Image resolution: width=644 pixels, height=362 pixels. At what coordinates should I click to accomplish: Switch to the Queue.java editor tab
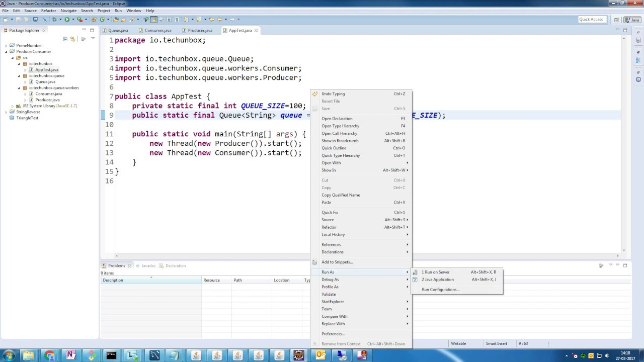click(x=118, y=30)
